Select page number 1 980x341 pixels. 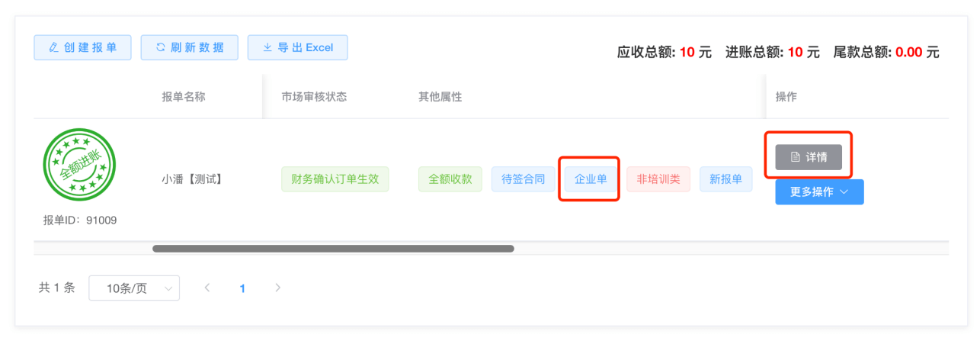pyautogui.click(x=242, y=288)
